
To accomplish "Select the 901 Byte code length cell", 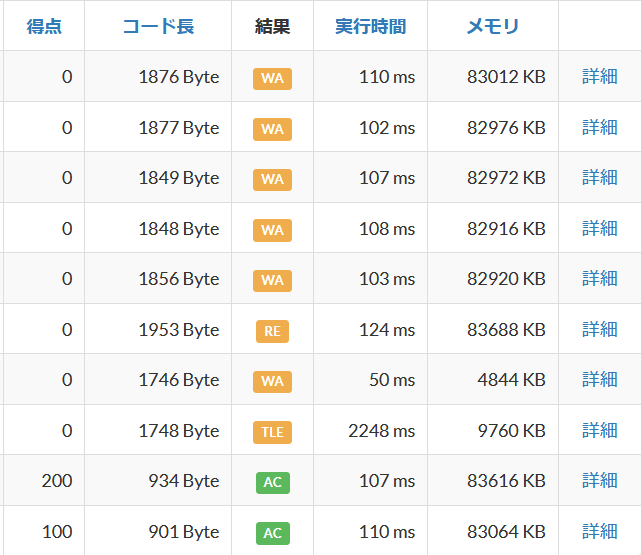I will [158, 531].
